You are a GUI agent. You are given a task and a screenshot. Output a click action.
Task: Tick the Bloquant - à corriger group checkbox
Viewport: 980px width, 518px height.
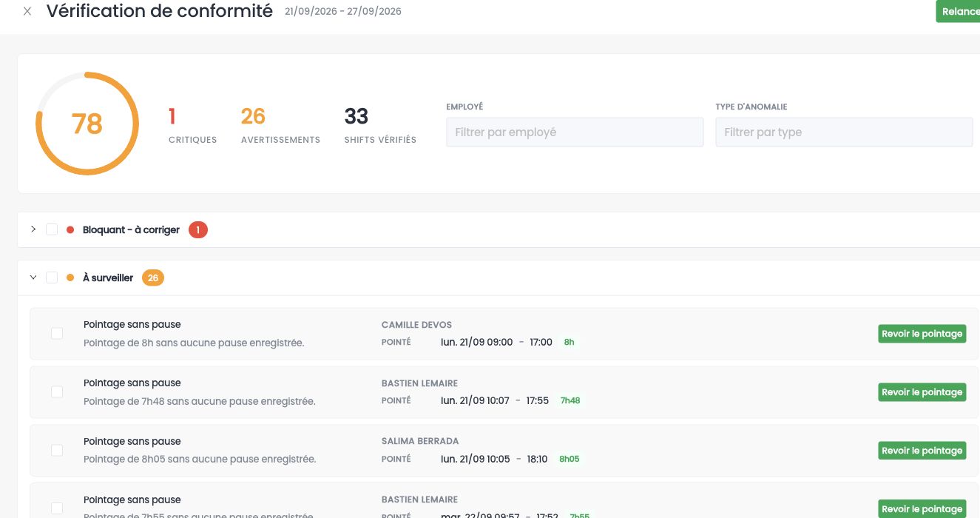click(x=52, y=229)
